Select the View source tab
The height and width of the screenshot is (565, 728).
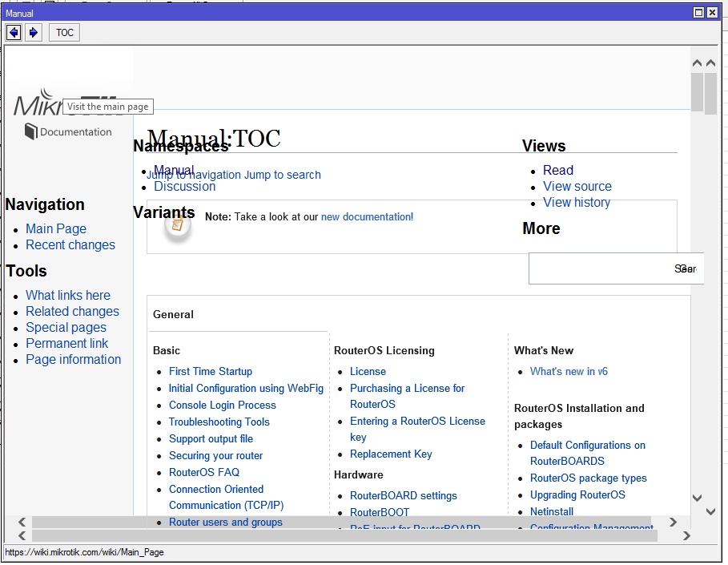click(x=577, y=186)
